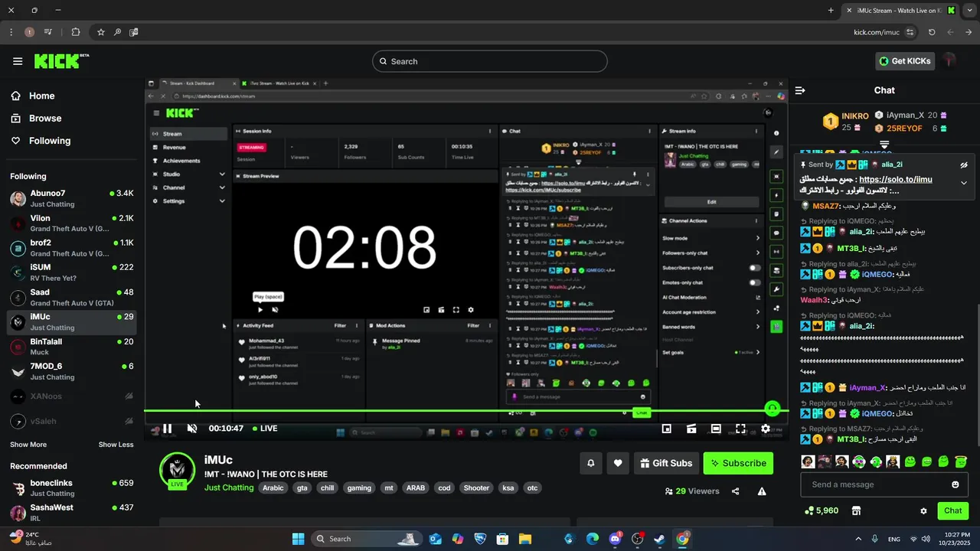The image size is (980, 551).
Task: Click the notification bell for iMUc
Action: tap(591, 463)
